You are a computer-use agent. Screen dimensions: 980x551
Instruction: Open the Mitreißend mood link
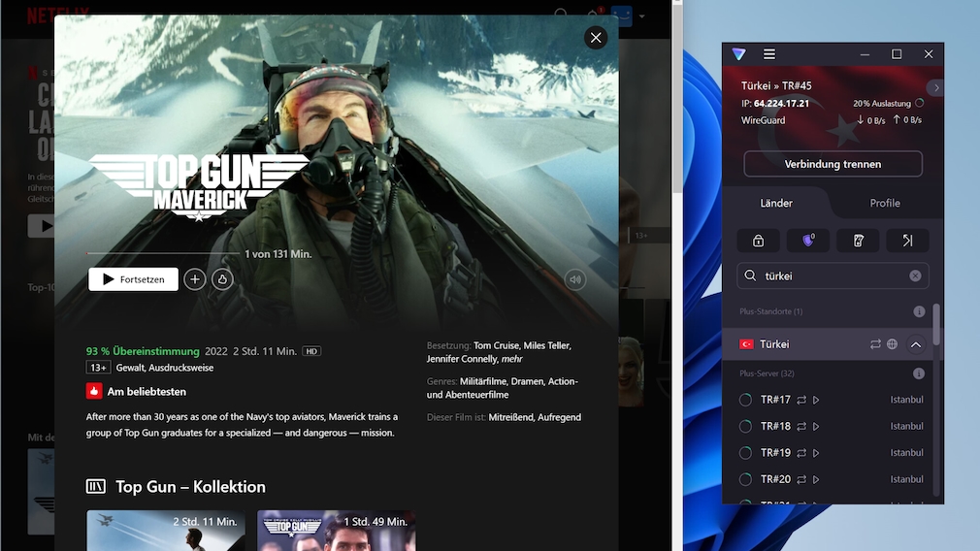[x=510, y=417]
